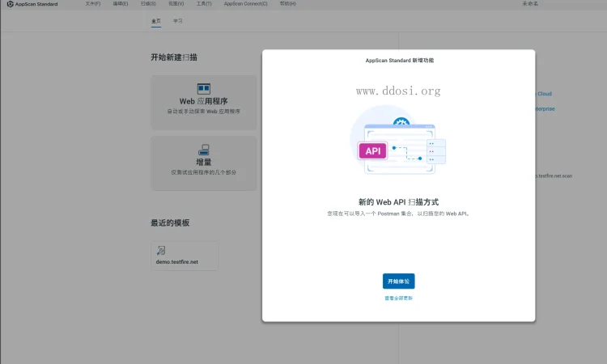Open the 工具(T) menu
The height and width of the screenshot is (364, 607).
coord(204,3)
